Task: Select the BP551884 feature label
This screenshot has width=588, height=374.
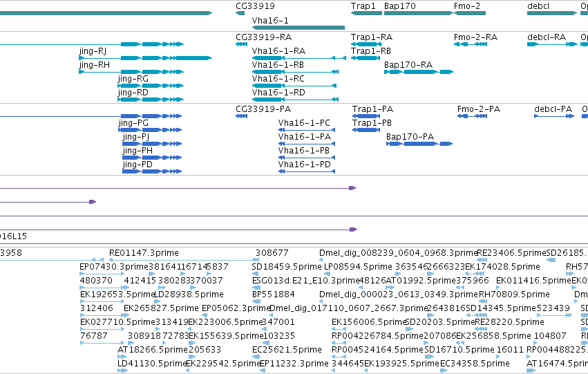Action: (x=274, y=294)
